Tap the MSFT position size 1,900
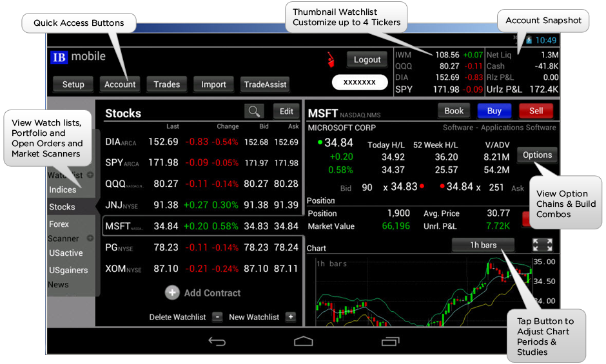Screen dimensions: 606x364 point(398,213)
